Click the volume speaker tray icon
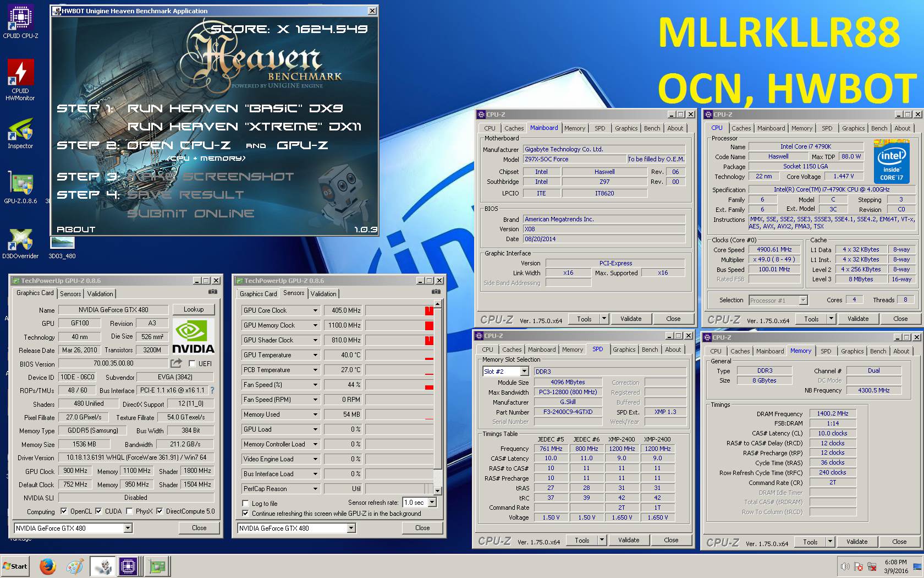This screenshot has height=578, width=924. click(845, 566)
